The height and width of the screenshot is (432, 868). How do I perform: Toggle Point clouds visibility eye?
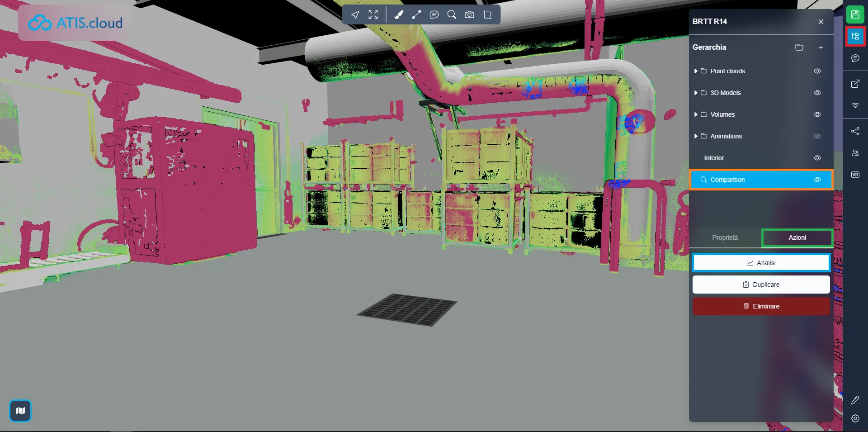817,71
